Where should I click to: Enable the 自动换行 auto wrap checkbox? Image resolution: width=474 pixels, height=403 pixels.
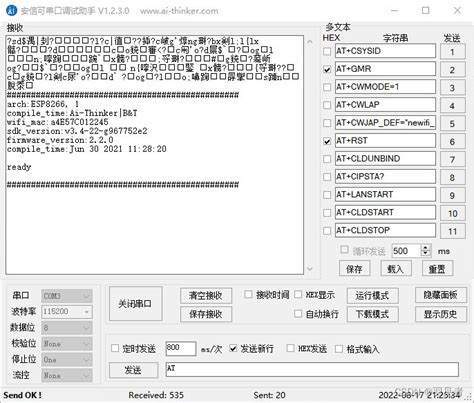click(298, 314)
